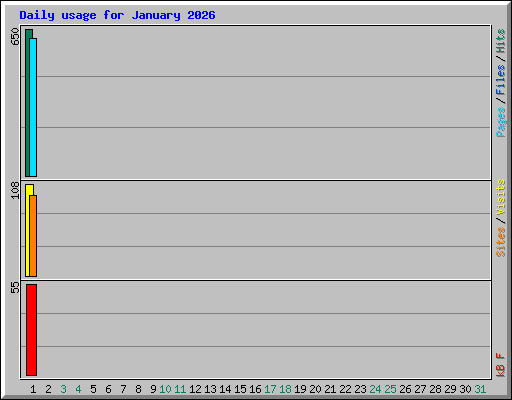
Task: Click day label '27' on the x-axis
Action: [420, 389]
